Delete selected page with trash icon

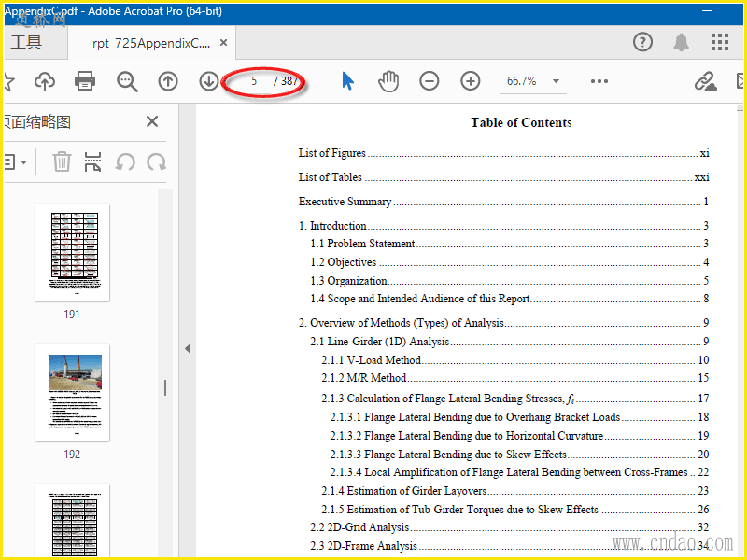pyautogui.click(x=62, y=161)
